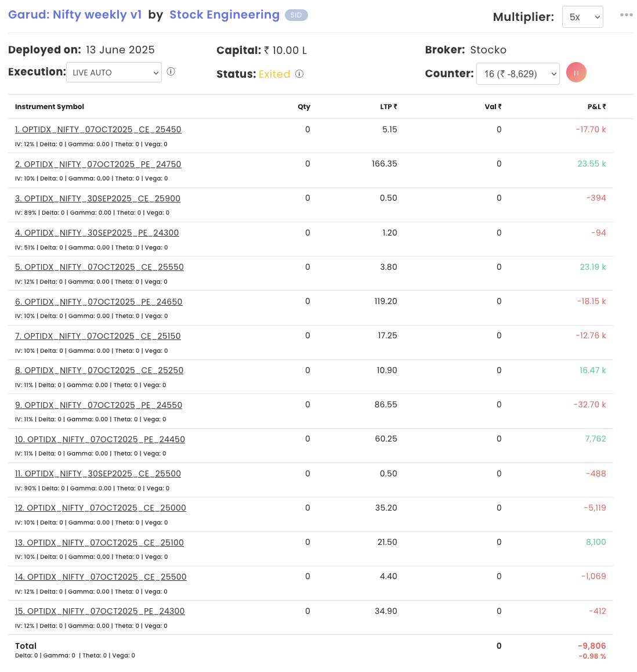Open instrument NIFTY 07OCT2025 CE 25450
Screen dimensions: 637x672
point(98,129)
